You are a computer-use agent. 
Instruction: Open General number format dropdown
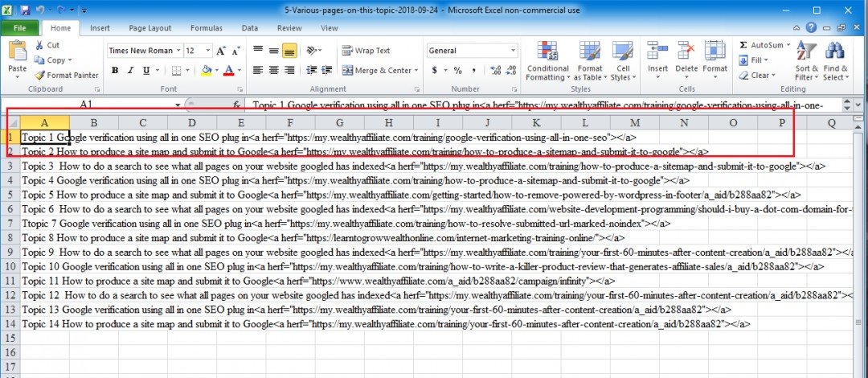513,51
